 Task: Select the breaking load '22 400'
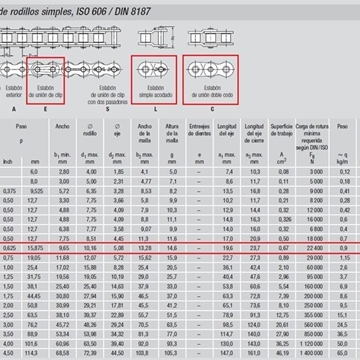pyautogui.click(x=316, y=248)
